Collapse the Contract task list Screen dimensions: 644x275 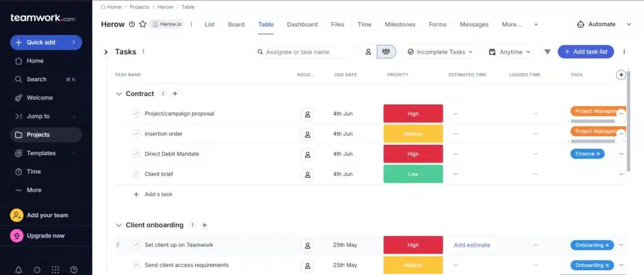(x=119, y=94)
